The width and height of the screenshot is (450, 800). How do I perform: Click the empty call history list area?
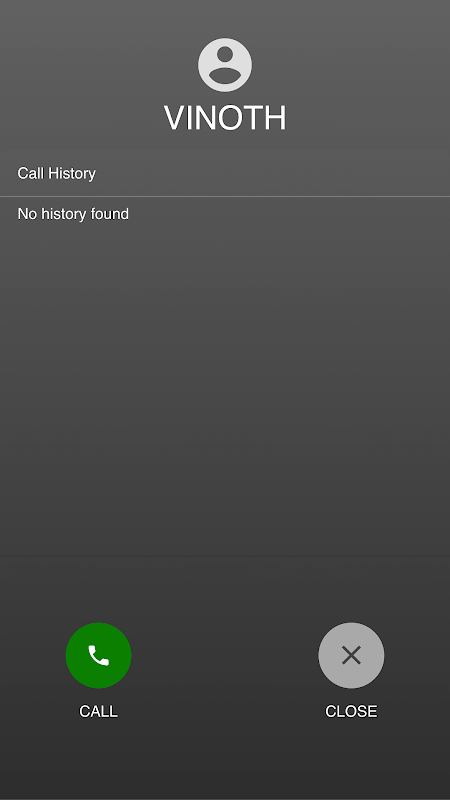225,388
